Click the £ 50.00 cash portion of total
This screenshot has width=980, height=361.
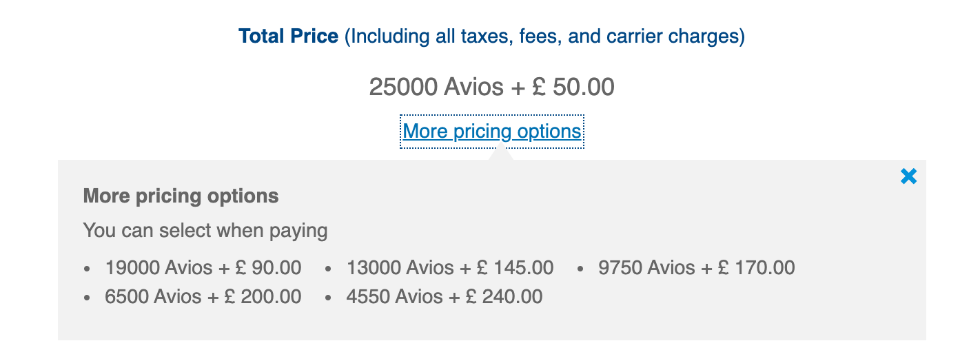573,87
